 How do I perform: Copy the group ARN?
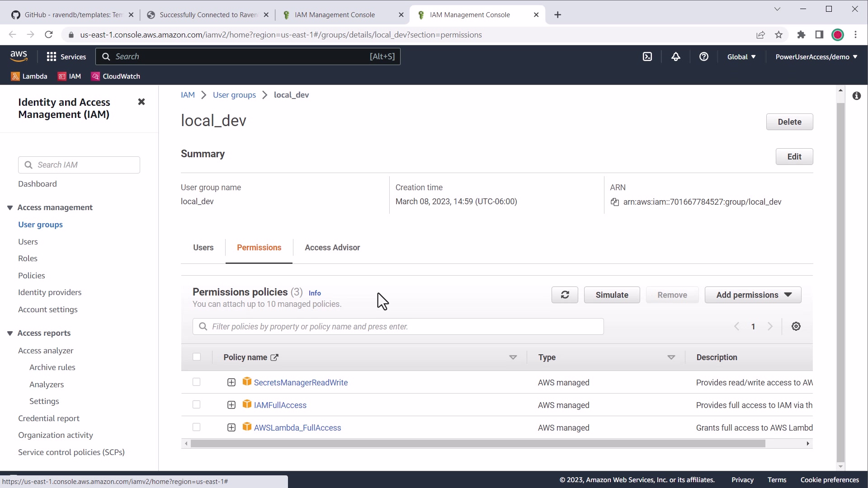tap(615, 202)
